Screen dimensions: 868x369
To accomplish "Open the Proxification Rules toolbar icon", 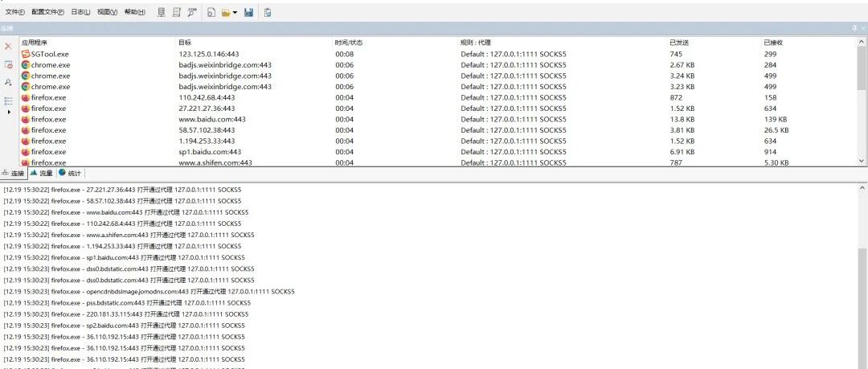I will (177, 12).
